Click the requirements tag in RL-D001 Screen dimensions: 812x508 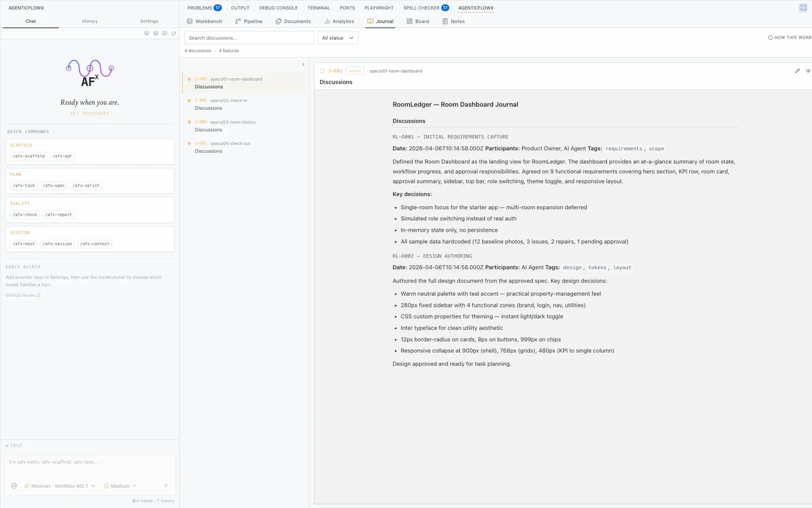coord(624,149)
